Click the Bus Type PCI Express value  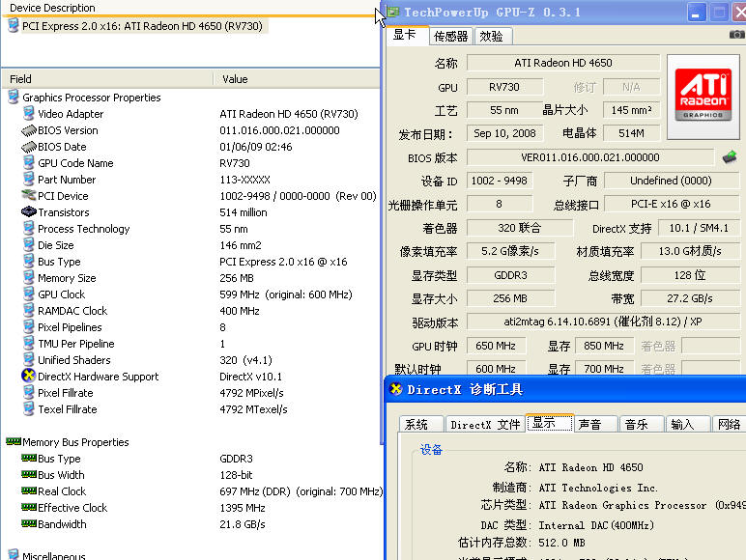pyautogui.click(x=283, y=262)
